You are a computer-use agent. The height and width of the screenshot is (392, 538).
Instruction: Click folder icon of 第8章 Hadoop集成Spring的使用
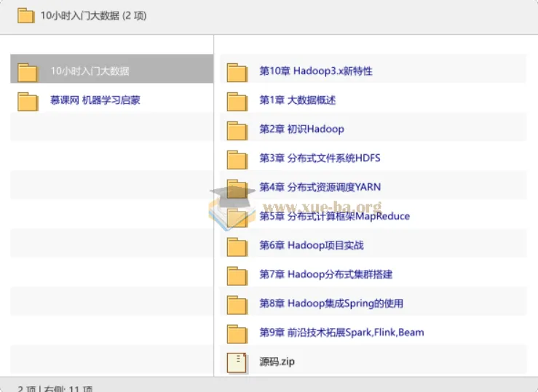coord(237,305)
